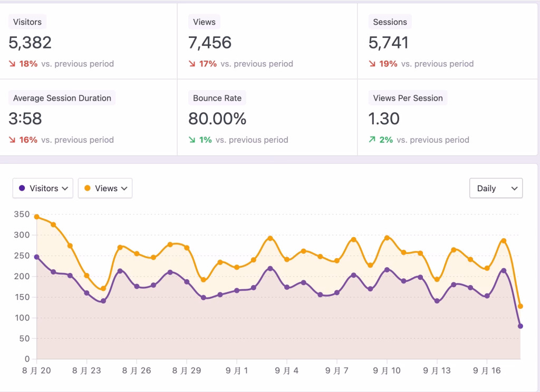
Task: Click the green Views Per Session arrow
Action: (372, 140)
